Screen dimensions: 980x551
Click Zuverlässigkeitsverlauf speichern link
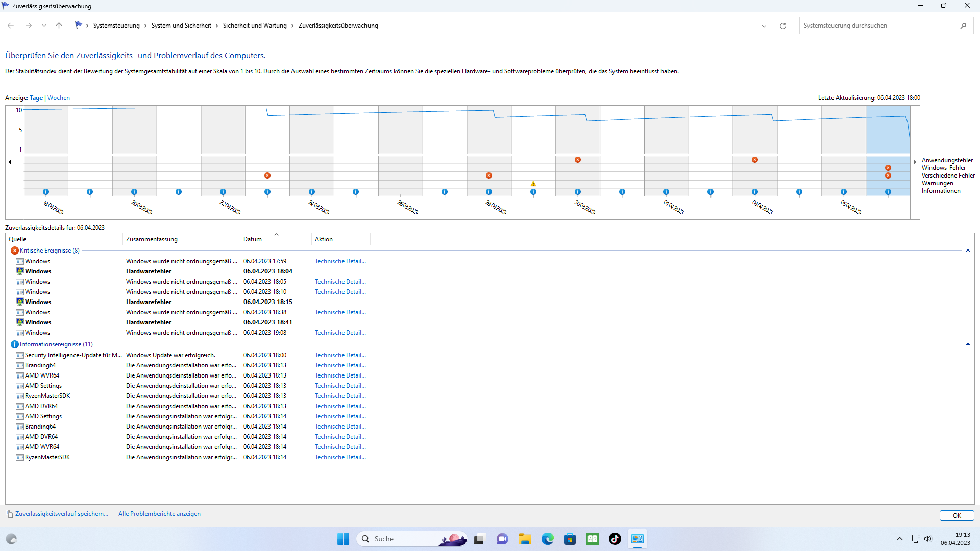tap(61, 514)
